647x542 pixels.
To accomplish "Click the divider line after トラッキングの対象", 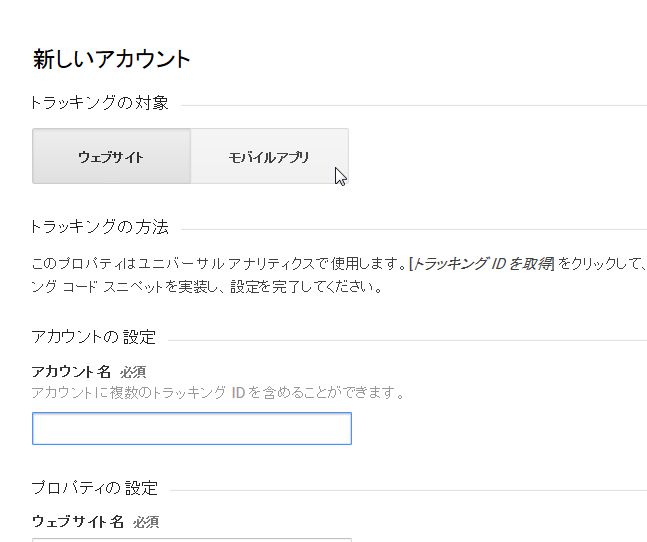I will (x=414, y=105).
